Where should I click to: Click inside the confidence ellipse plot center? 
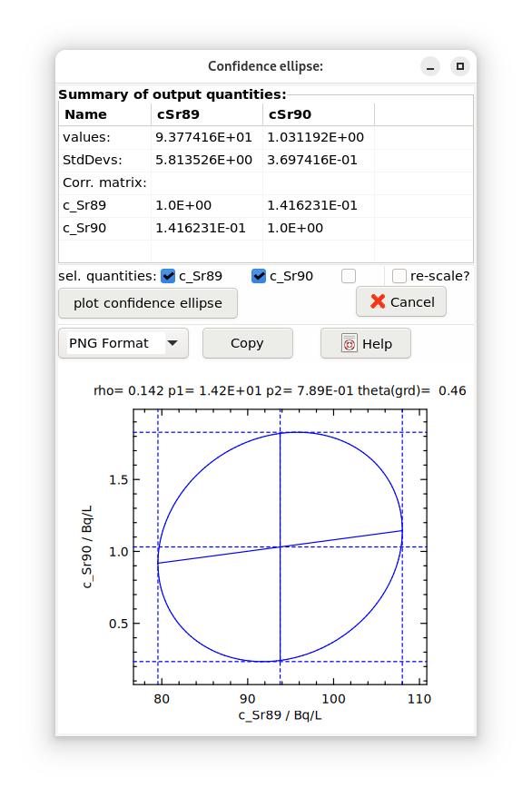(x=280, y=547)
